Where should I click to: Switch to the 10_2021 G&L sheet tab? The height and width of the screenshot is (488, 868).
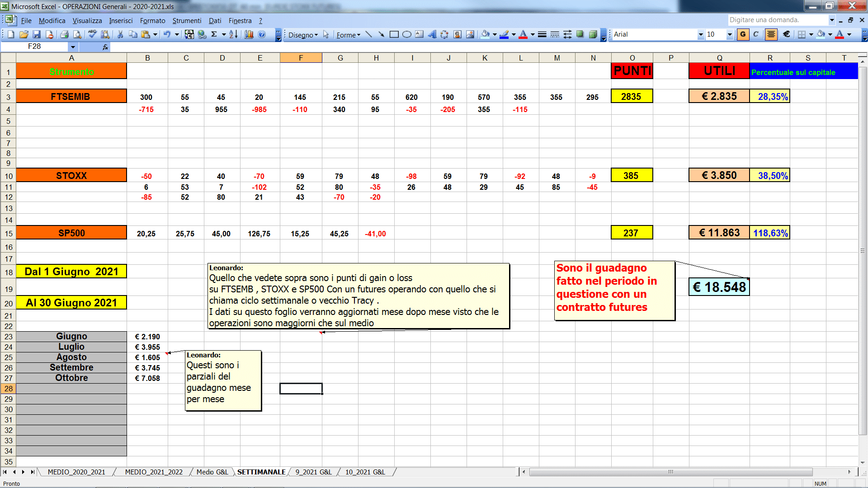click(x=365, y=472)
